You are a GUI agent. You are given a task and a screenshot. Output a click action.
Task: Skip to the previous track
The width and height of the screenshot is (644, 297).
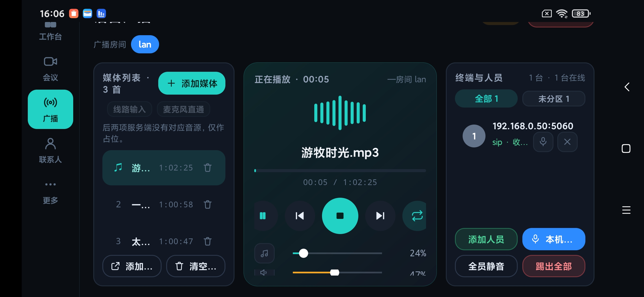tap(300, 216)
